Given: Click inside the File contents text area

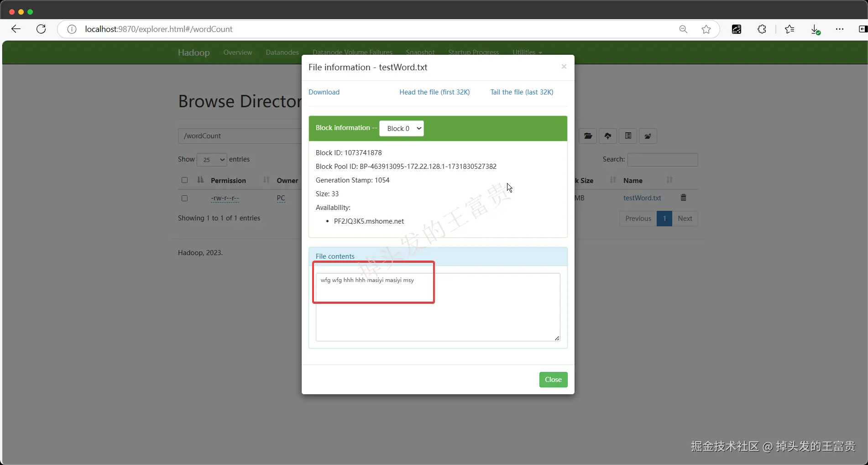Looking at the screenshot, I should [x=438, y=307].
